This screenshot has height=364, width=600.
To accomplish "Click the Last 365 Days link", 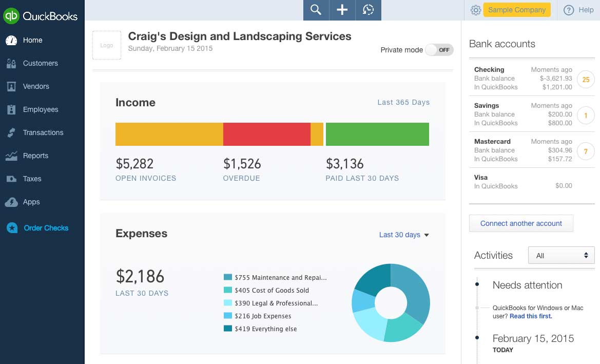I will [x=403, y=102].
